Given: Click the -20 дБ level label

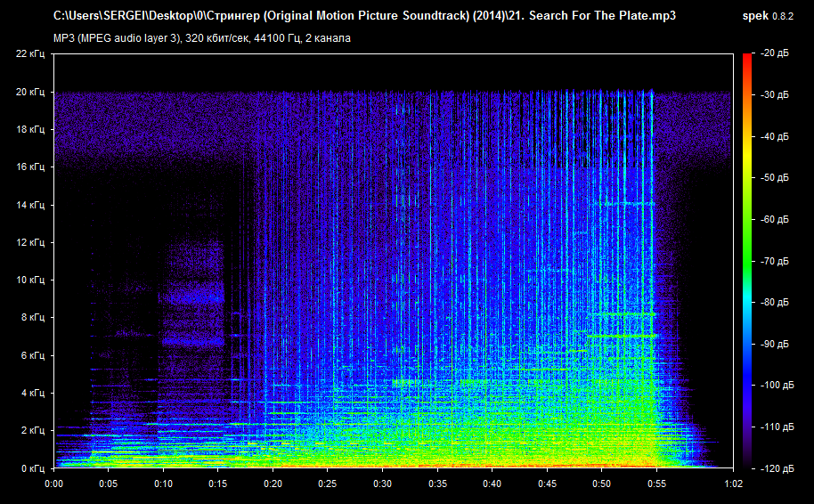Looking at the screenshot, I should (775, 54).
